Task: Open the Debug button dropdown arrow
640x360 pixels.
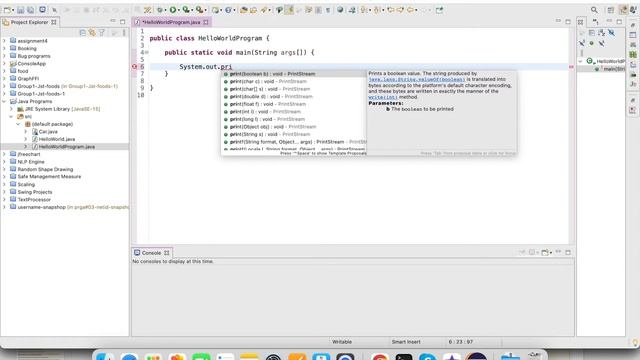Action: (165, 10)
